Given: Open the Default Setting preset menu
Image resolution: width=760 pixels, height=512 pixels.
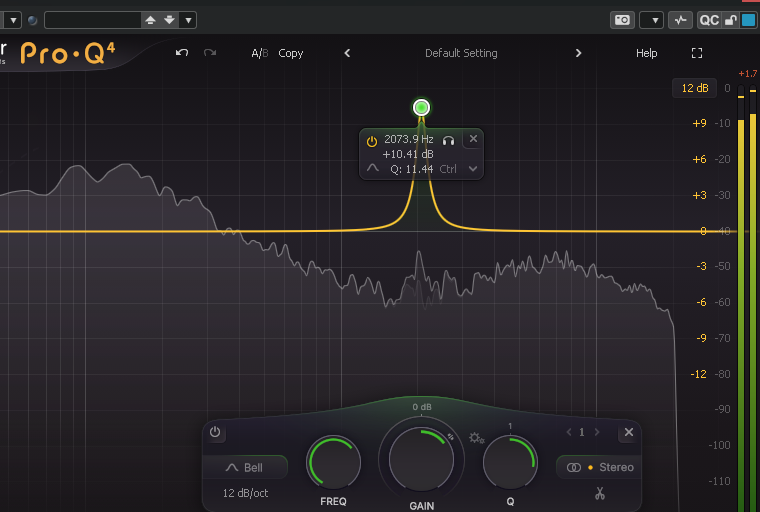Looking at the screenshot, I should (461, 53).
